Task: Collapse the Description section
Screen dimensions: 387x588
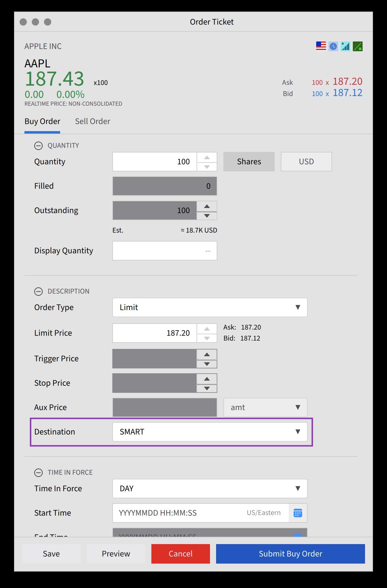Action: [38, 292]
